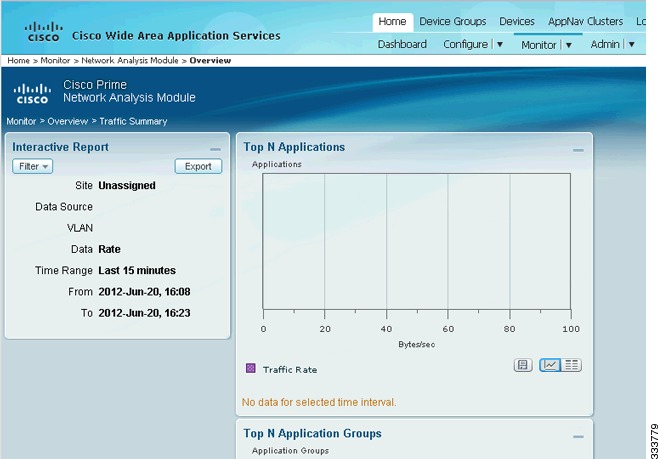Click Overview in the NAM breadcrumb
The width and height of the screenshot is (660, 459).
coord(68,121)
